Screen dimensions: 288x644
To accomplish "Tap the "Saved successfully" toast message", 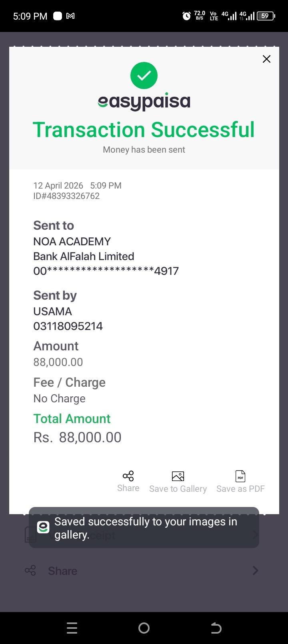I will coord(146,528).
